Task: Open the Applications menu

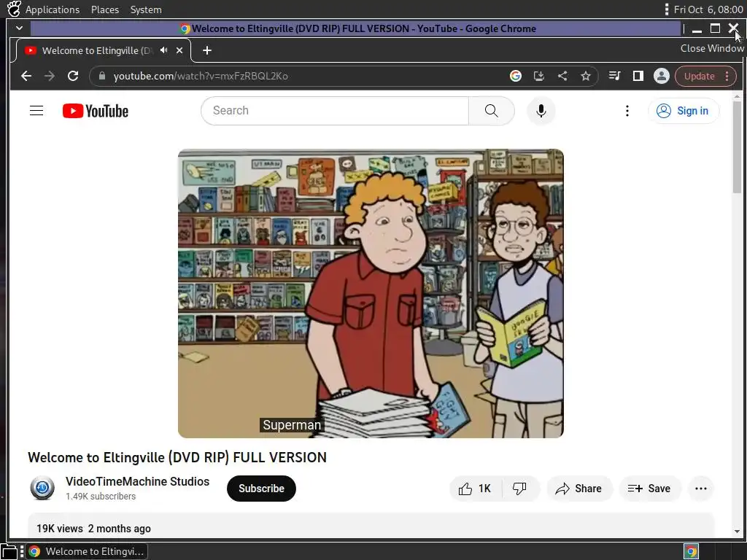Action: [x=53, y=9]
